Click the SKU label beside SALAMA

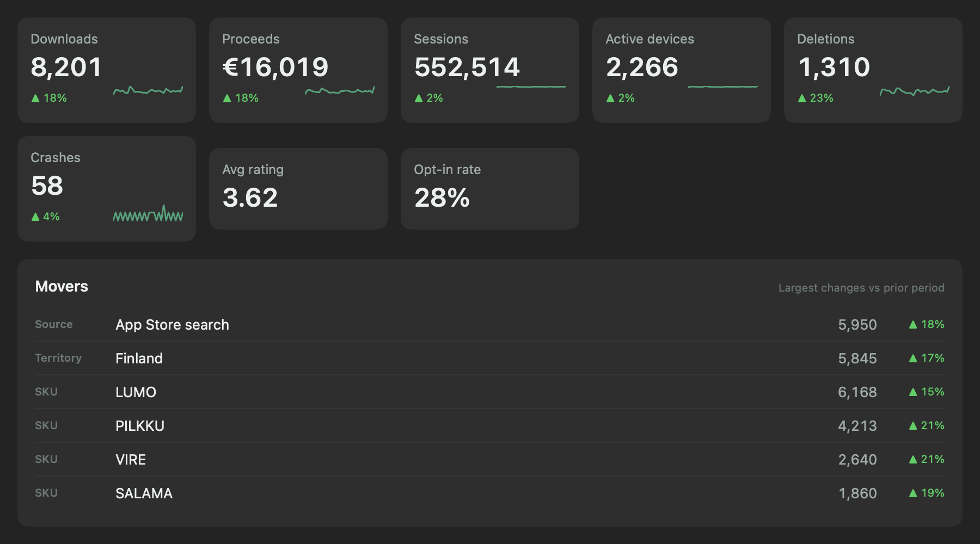pyautogui.click(x=46, y=493)
